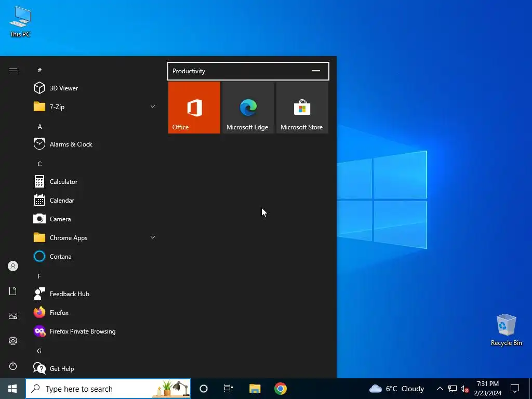Expand the 7-Zip folder chevron
This screenshot has height=399, width=532.
click(x=153, y=107)
